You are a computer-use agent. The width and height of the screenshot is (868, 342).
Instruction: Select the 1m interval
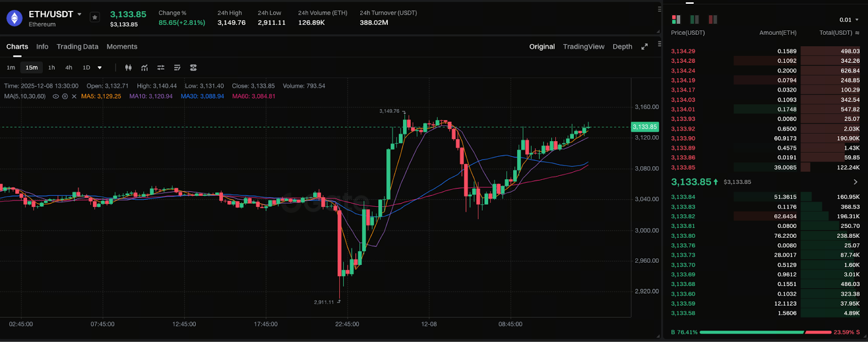[11, 68]
